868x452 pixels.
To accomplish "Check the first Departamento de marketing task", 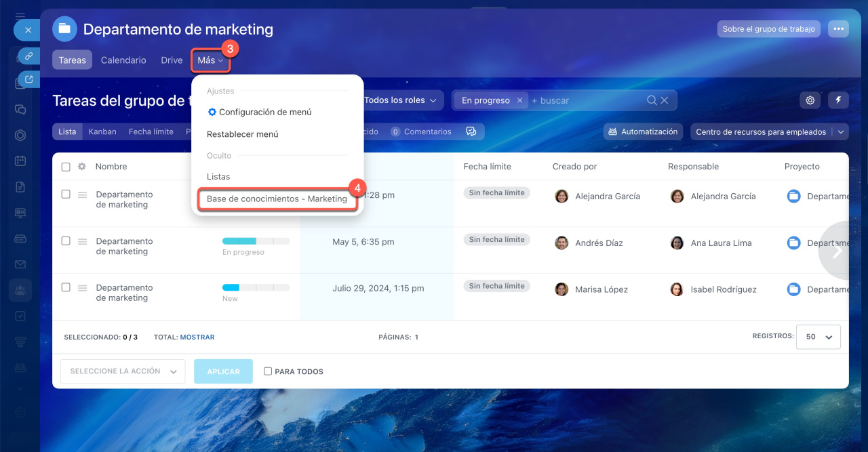I will coord(66,194).
